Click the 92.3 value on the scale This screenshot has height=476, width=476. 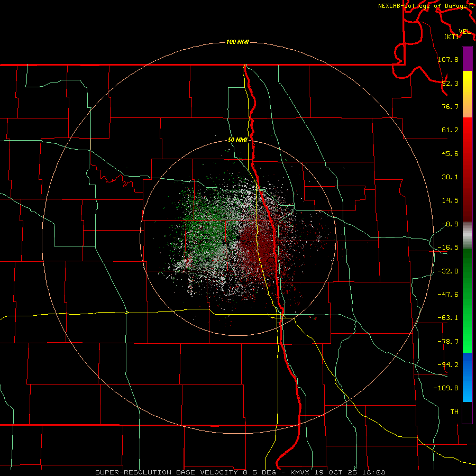(x=450, y=83)
